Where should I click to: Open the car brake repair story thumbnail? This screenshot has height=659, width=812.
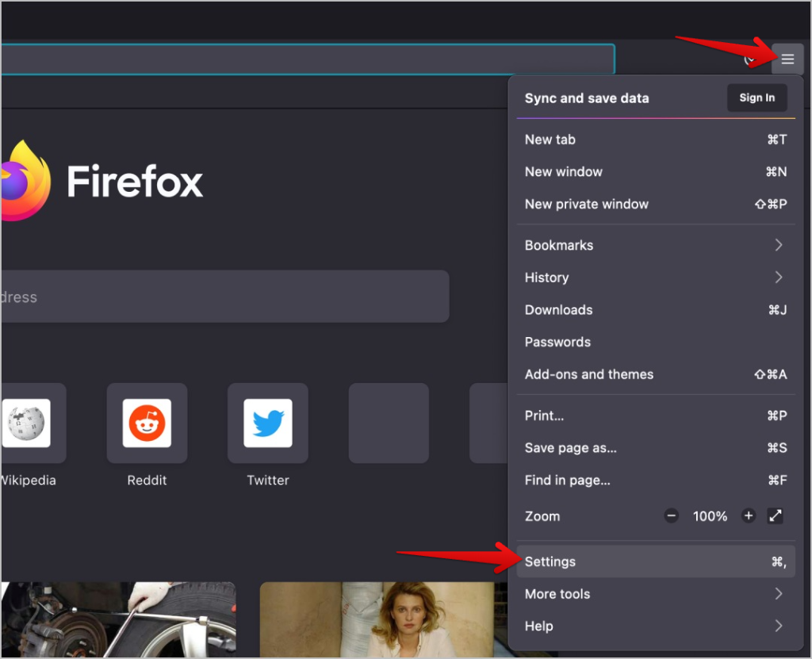coord(118,619)
